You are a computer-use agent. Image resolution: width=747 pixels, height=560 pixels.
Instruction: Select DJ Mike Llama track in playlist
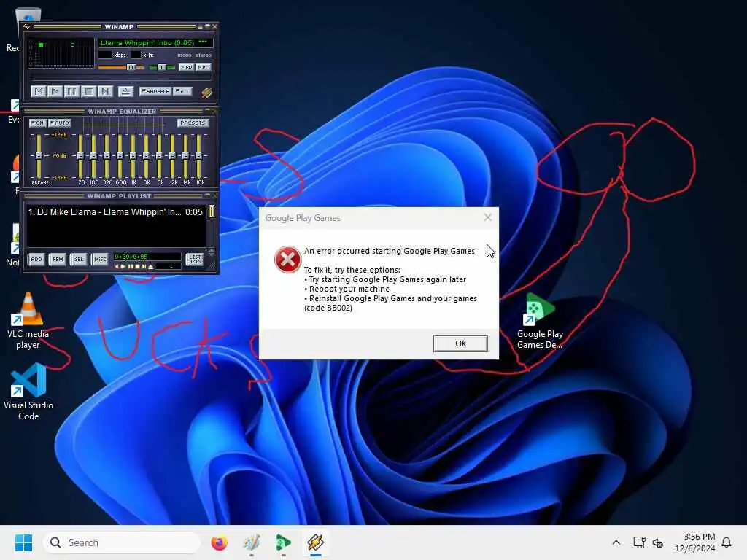115,212
